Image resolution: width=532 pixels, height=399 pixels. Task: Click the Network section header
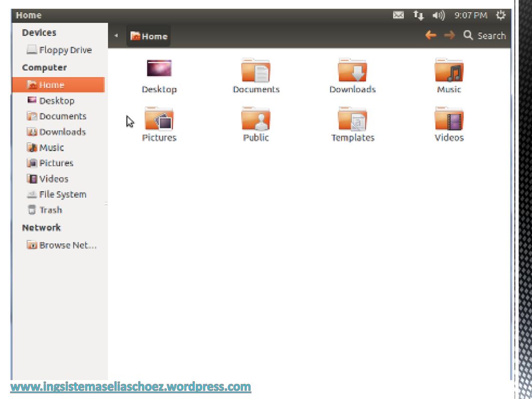[42, 228]
